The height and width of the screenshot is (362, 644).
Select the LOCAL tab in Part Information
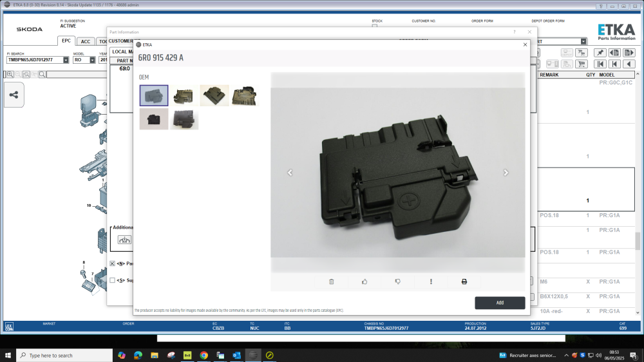coord(121,52)
